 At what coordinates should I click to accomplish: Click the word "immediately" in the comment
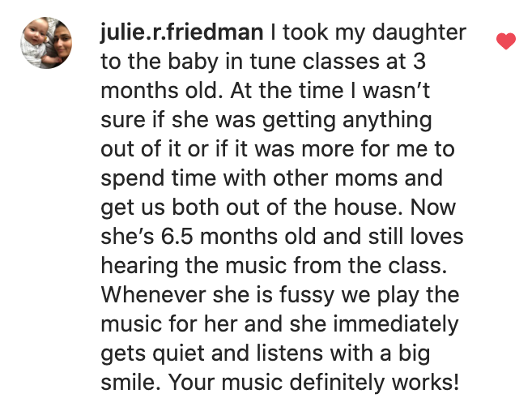(396, 325)
